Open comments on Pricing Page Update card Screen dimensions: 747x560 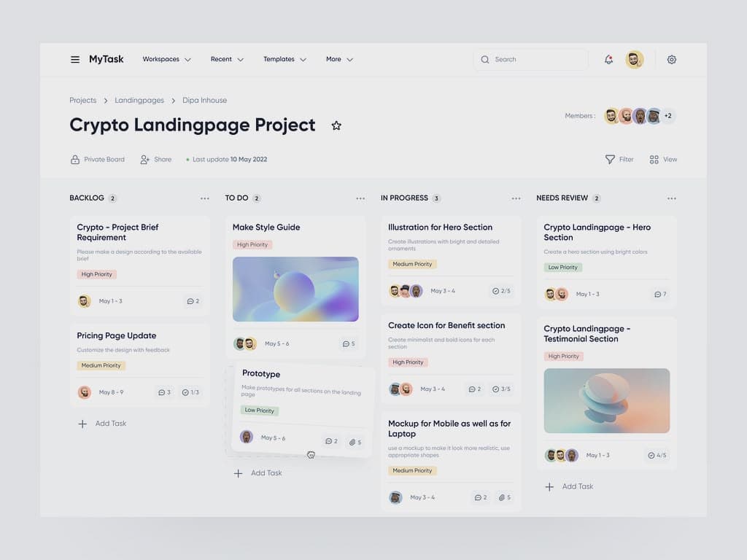point(164,392)
